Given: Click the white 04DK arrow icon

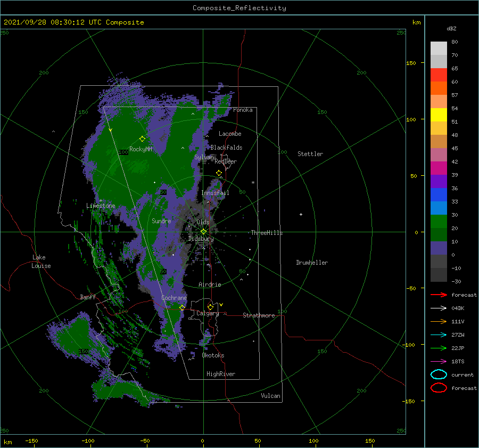Looking at the screenshot, I should [x=439, y=308].
